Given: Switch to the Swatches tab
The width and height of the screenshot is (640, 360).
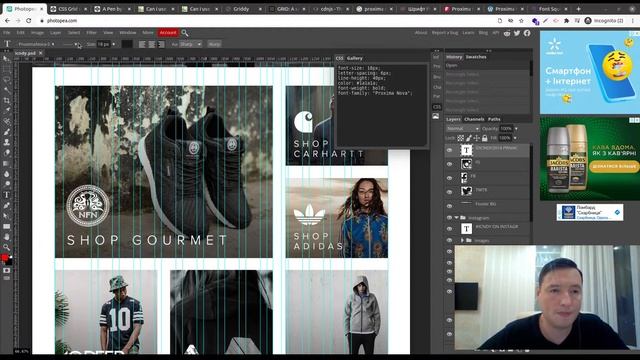Looking at the screenshot, I should coord(476,57).
